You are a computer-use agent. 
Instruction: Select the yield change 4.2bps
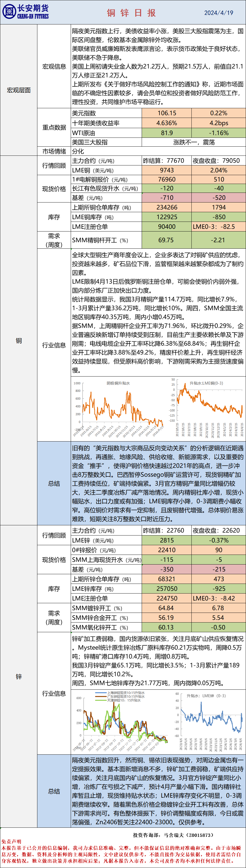click(219, 123)
